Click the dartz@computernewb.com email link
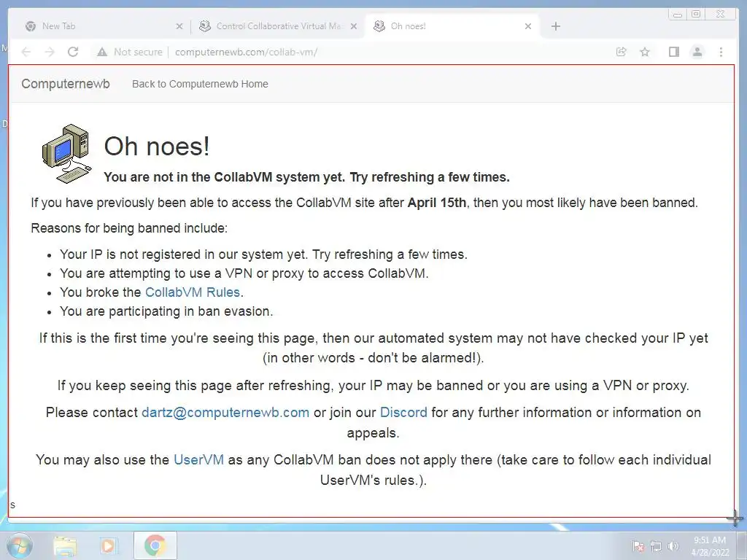 [225, 413]
